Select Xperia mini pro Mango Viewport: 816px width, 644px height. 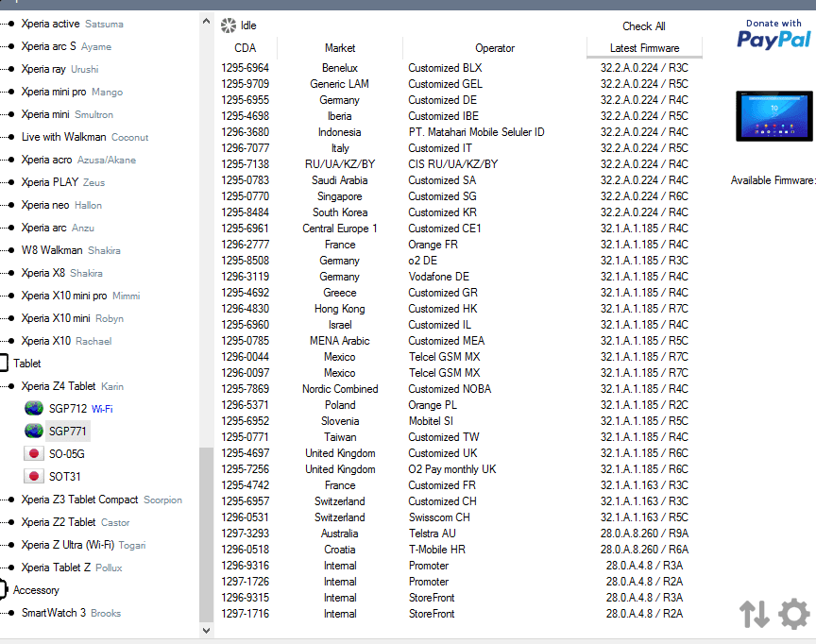pyautogui.click(x=72, y=92)
